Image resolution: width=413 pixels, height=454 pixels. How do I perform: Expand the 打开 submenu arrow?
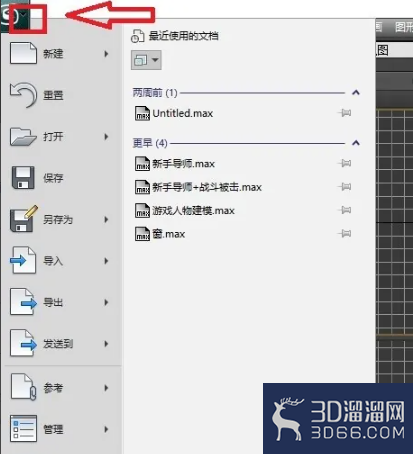coord(106,136)
